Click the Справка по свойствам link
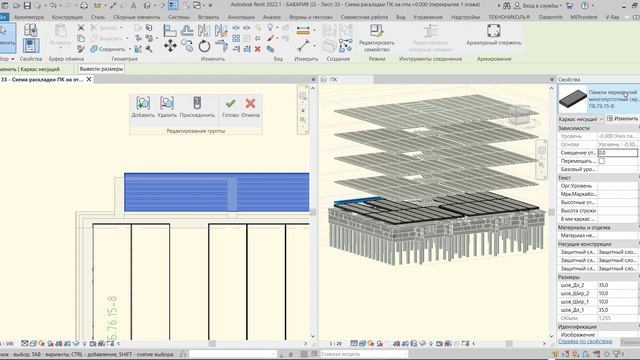This screenshot has width=640, height=360. point(585,341)
